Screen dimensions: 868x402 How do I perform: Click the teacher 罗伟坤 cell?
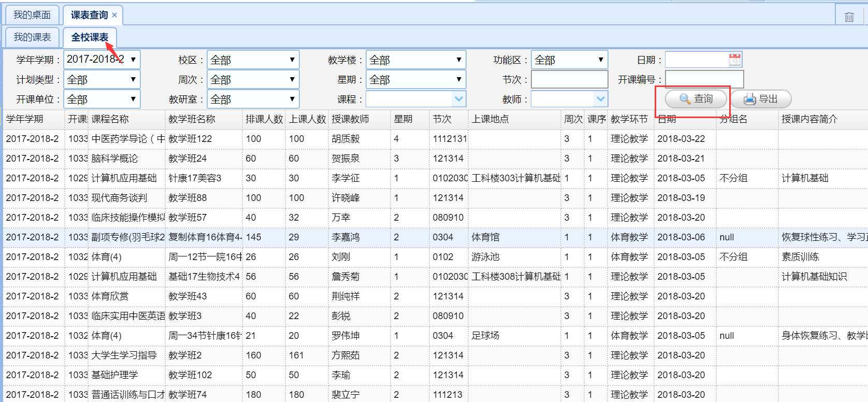pos(359,336)
